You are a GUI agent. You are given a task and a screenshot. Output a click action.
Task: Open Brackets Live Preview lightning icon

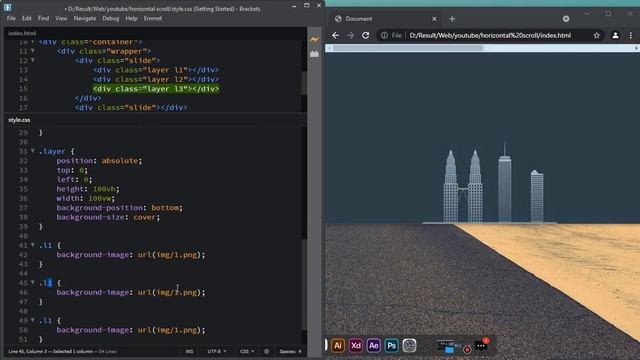314,40
